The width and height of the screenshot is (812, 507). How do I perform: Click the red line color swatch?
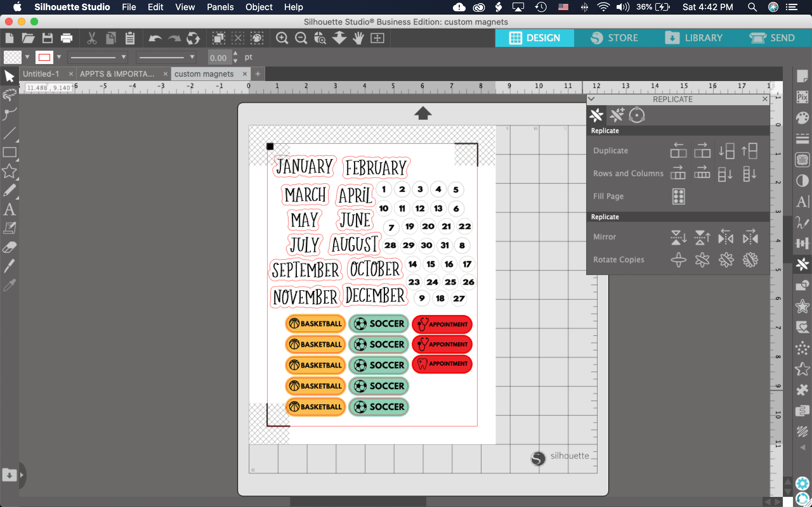[44, 57]
